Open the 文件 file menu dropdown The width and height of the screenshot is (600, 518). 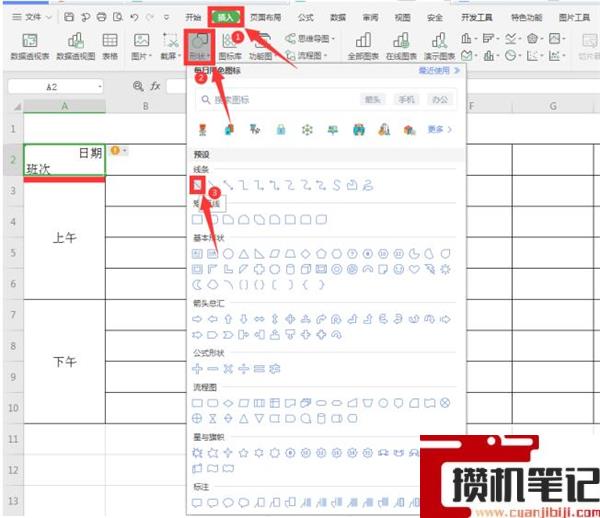[x=32, y=17]
